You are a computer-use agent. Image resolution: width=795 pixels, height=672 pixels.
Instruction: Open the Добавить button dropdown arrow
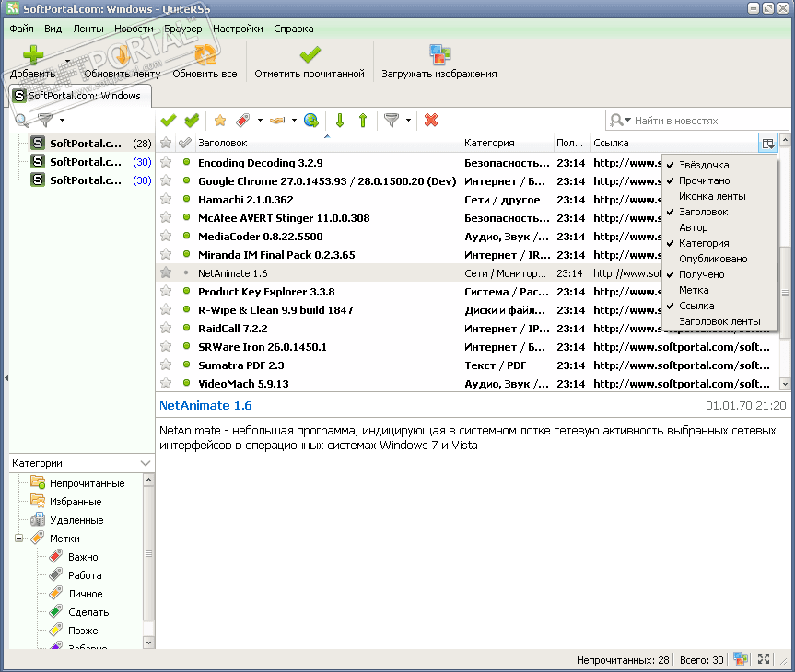click(x=67, y=61)
